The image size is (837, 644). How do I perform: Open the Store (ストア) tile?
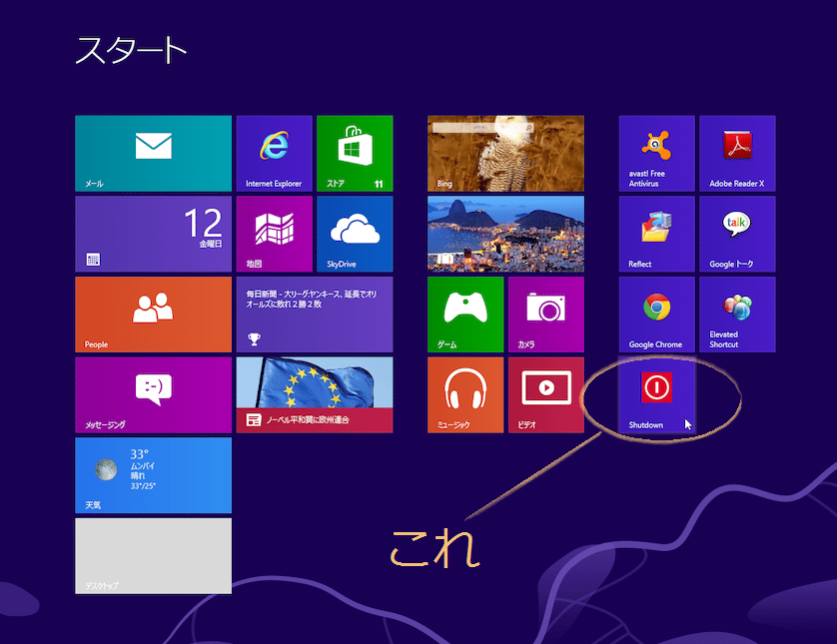[x=355, y=154]
